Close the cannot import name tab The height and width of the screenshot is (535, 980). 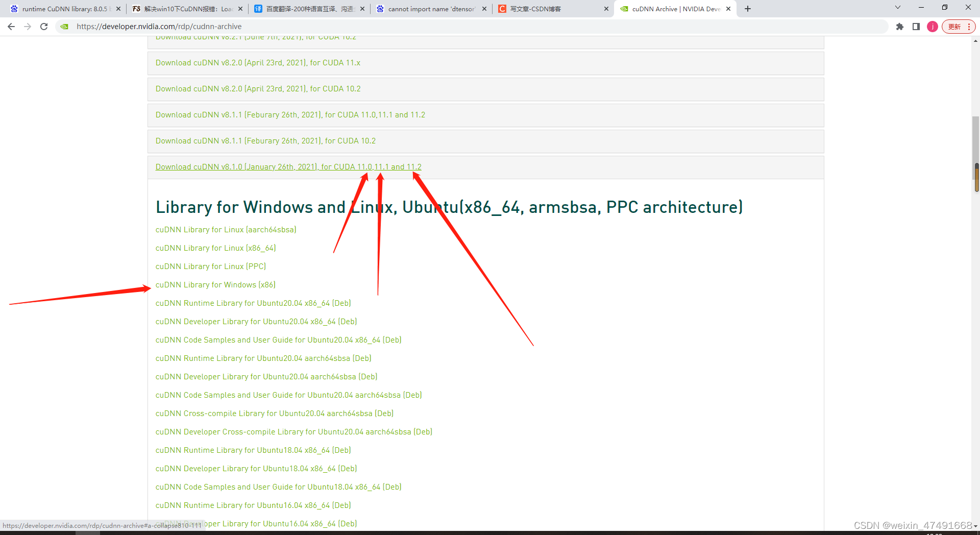(484, 9)
